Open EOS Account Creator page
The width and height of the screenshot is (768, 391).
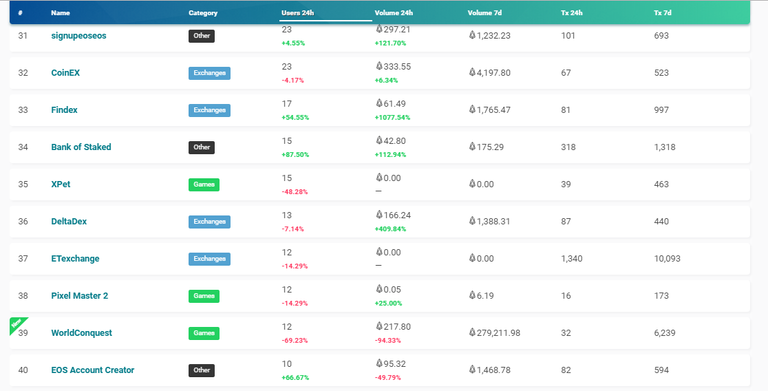pos(93,370)
